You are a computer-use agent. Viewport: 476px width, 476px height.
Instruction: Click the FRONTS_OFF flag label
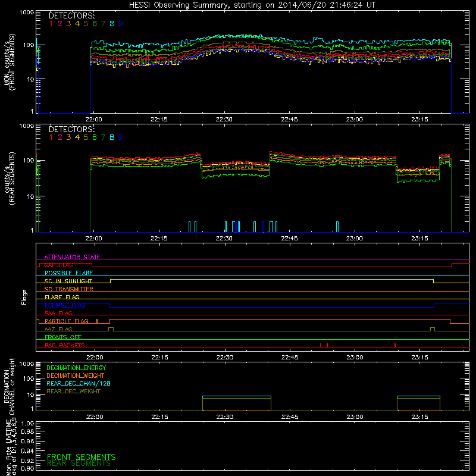pos(63,337)
